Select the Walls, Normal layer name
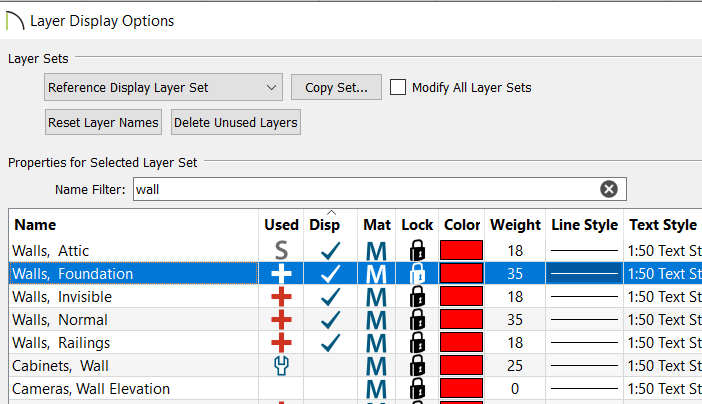Image resolution: width=702 pixels, height=404 pixels. pyautogui.click(x=60, y=320)
